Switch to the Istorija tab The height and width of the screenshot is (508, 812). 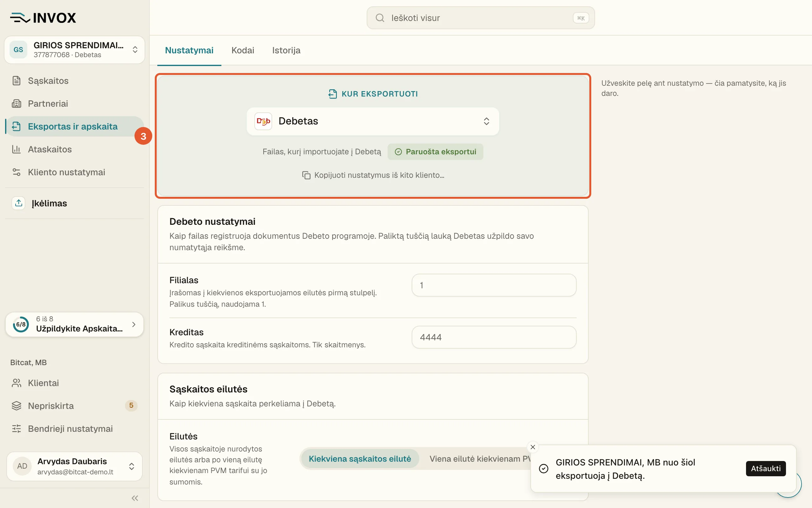click(286, 50)
